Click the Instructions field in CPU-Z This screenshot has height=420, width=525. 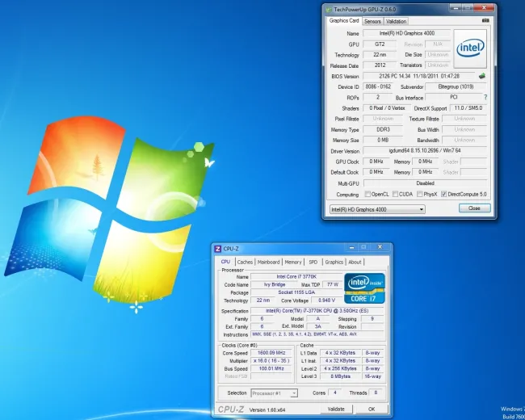[317, 334]
